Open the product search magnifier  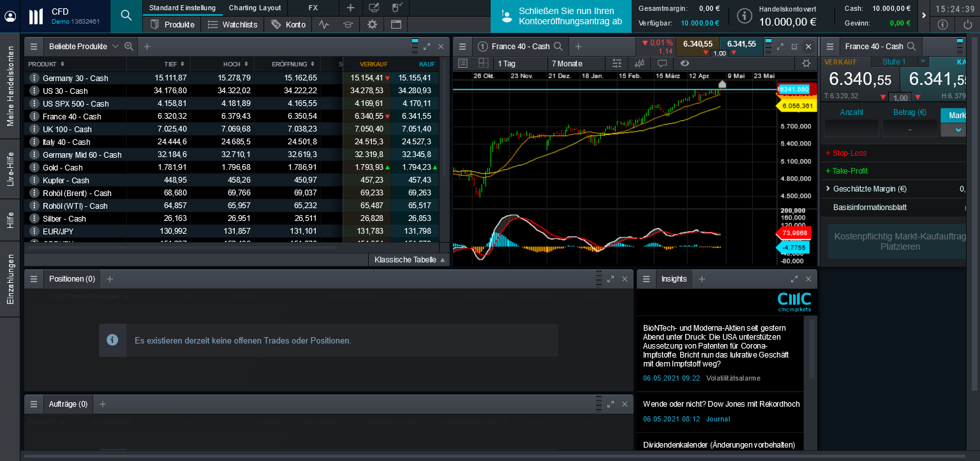point(125,14)
